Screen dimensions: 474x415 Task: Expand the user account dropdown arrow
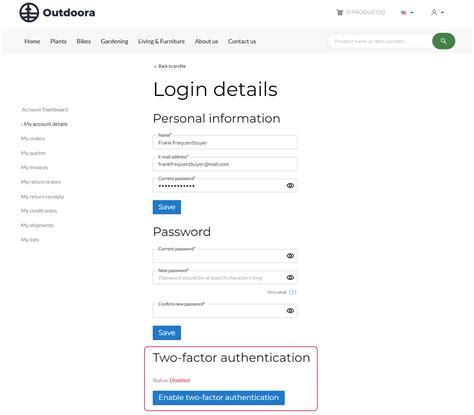click(x=442, y=13)
